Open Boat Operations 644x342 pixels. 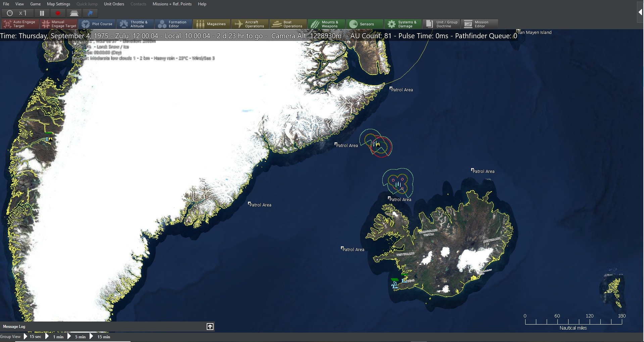point(288,24)
